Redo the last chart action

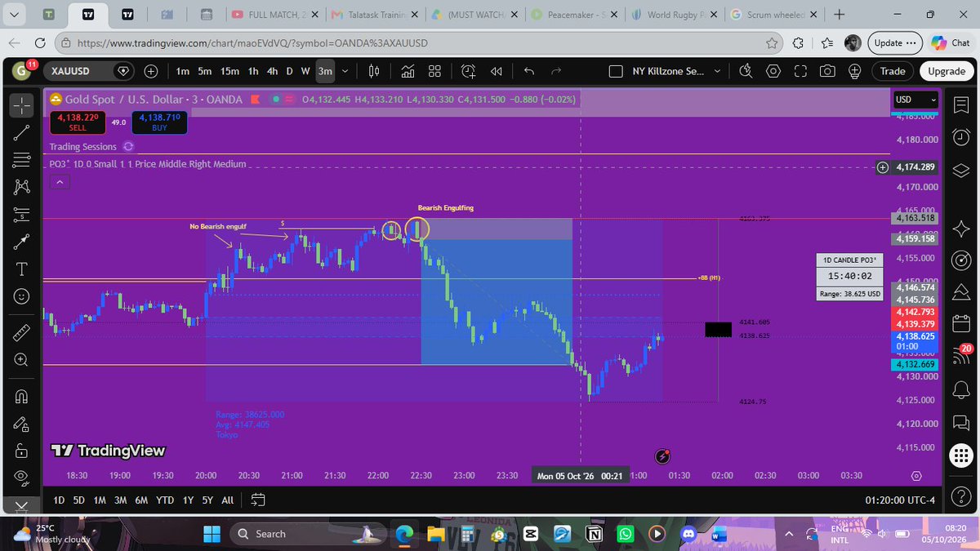coord(556,71)
